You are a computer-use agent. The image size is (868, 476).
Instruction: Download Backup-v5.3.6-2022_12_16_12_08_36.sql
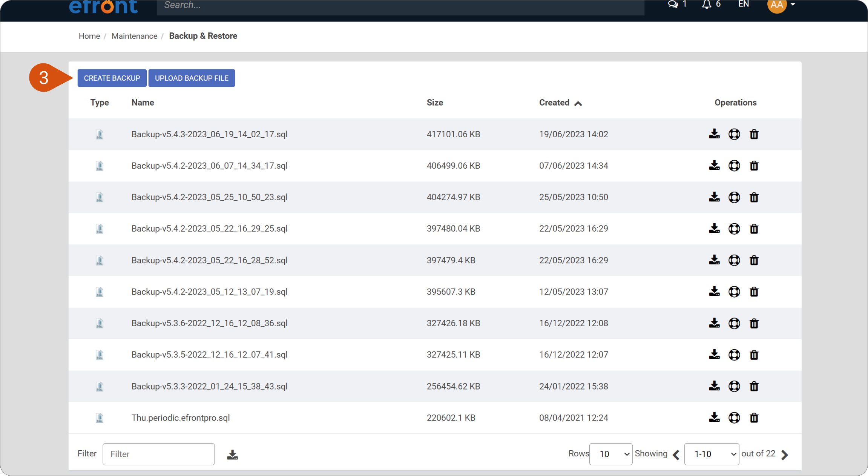(714, 323)
